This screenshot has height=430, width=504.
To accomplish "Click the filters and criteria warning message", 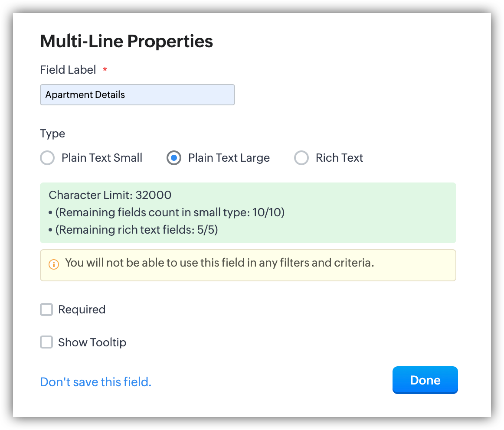I will pos(219,263).
